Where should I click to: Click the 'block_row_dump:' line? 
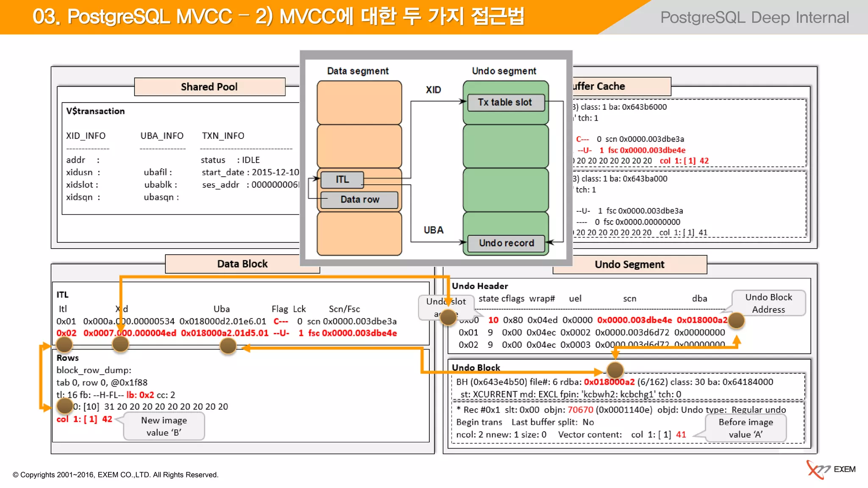point(94,370)
